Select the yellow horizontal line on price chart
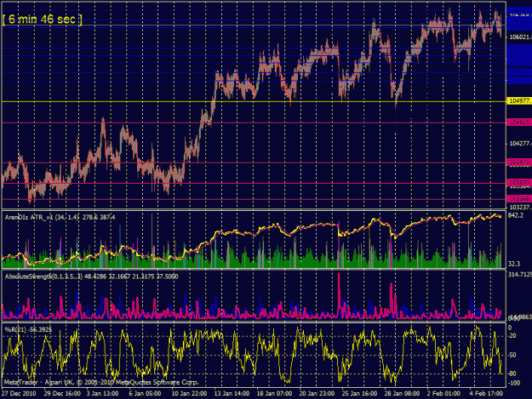 click(x=254, y=102)
